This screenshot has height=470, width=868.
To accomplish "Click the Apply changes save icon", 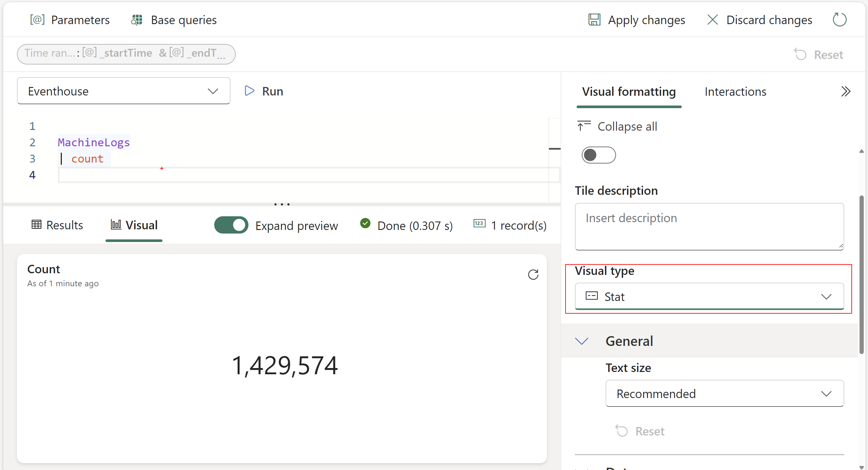I will 594,20.
